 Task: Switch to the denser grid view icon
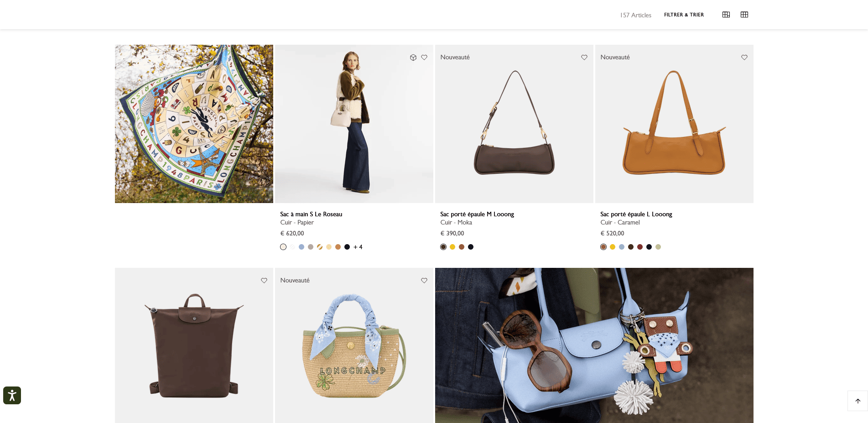tap(744, 15)
